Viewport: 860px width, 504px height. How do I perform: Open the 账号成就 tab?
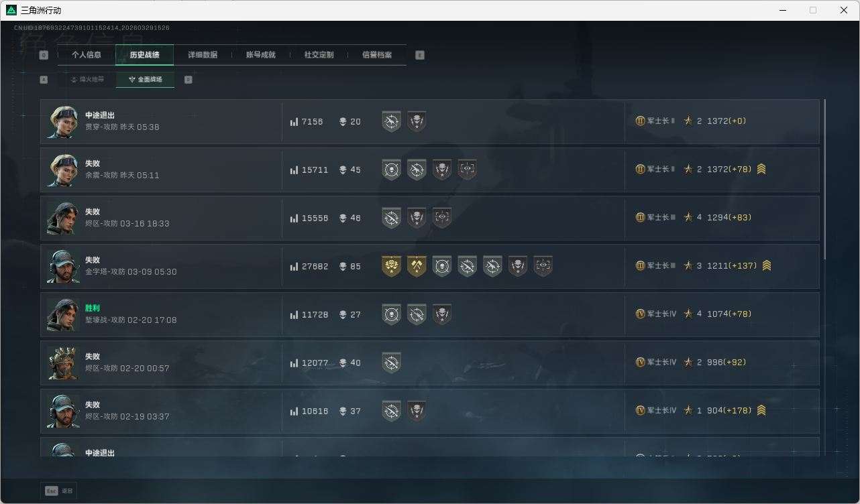[261, 55]
